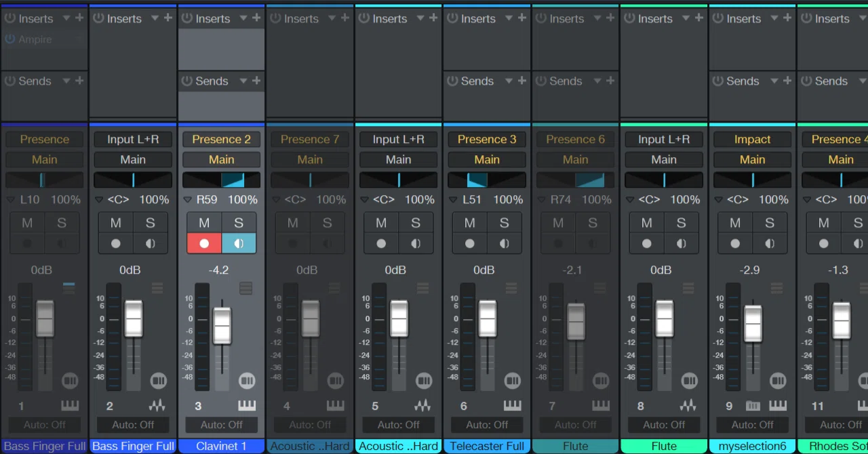Click the waveform icon on channel 2
The width and height of the screenshot is (868, 454).
[157, 405]
